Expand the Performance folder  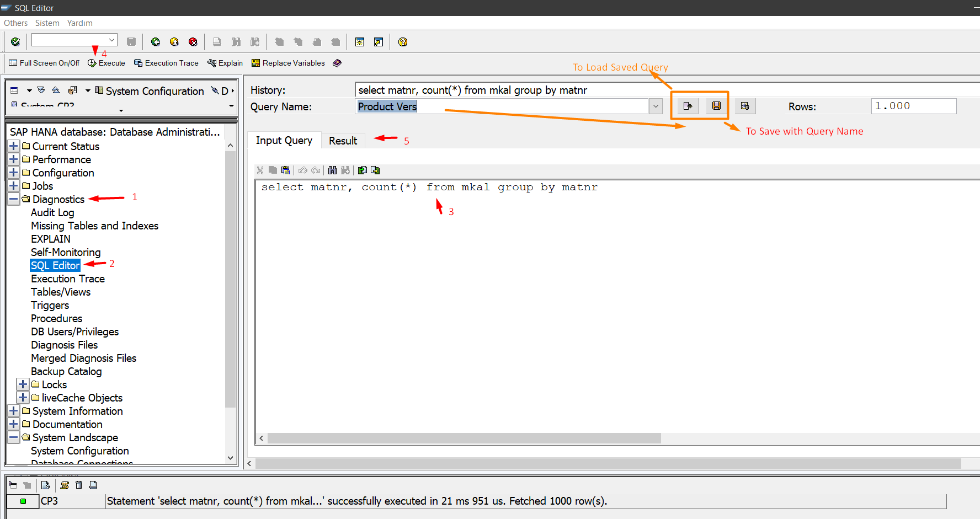tap(14, 159)
